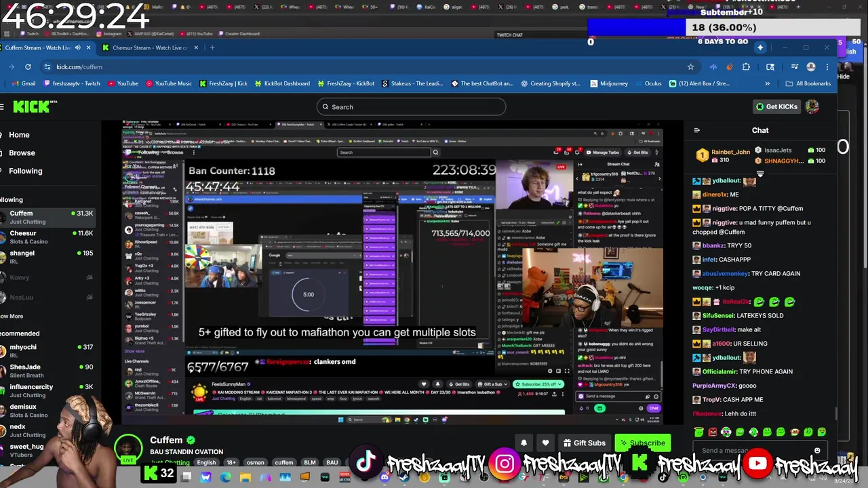This screenshot has height=488, width=868.
Task: Open the emoji picker in the message box
Action: coord(817,451)
